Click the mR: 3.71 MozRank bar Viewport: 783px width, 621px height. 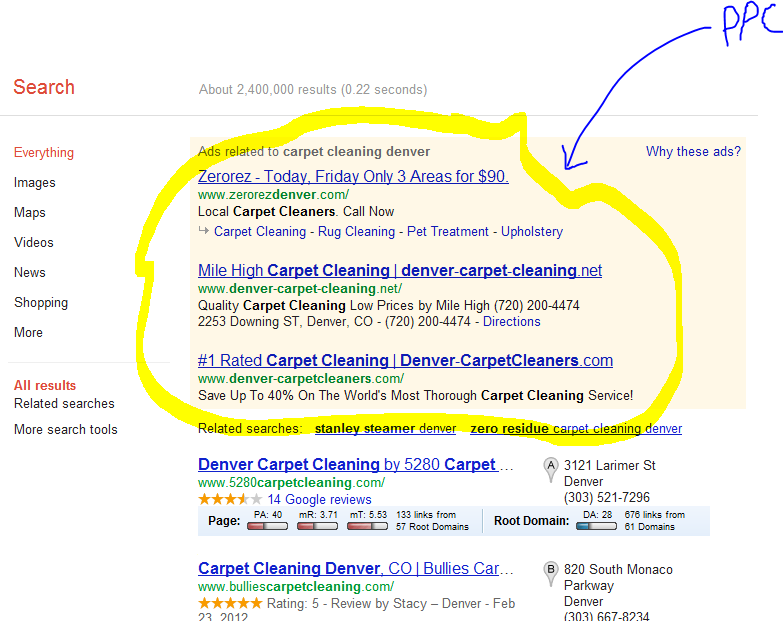[x=318, y=526]
